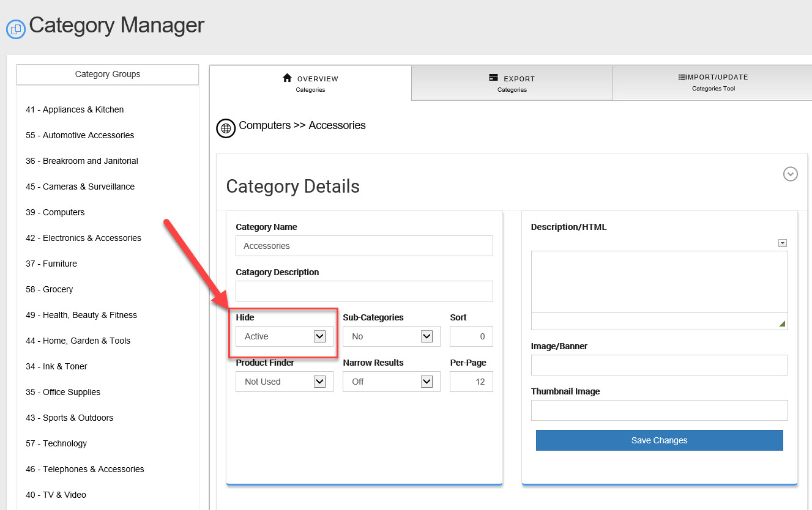The width and height of the screenshot is (812, 510).
Task: Click the Category Manager header icon
Action: click(x=15, y=29)
